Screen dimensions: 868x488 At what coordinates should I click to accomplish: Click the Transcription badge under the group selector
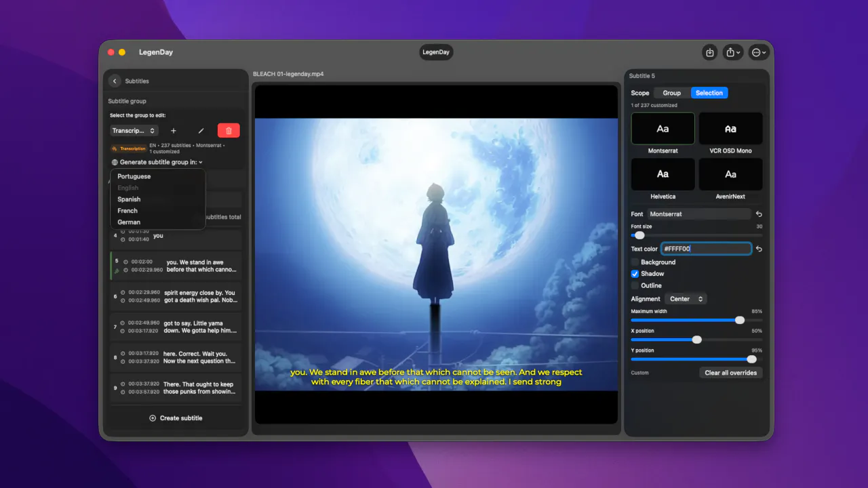tap(129, 148)
